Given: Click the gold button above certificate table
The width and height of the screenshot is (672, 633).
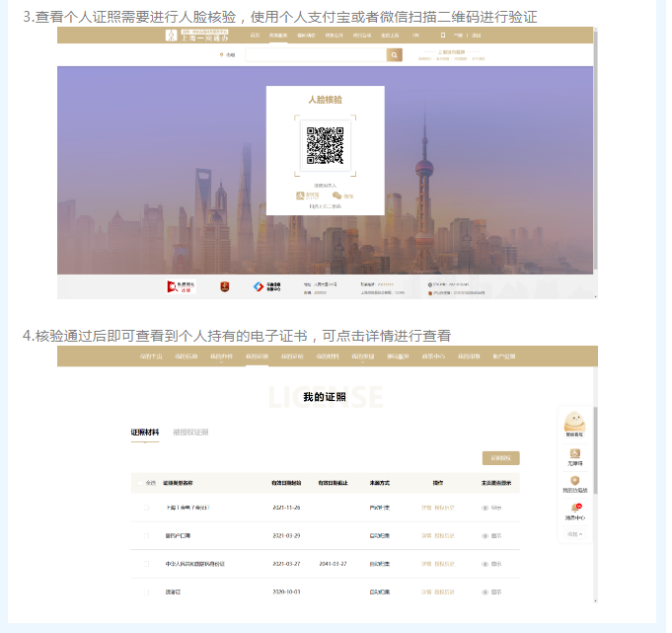Looking at the screenshot, I should point(500,457).
